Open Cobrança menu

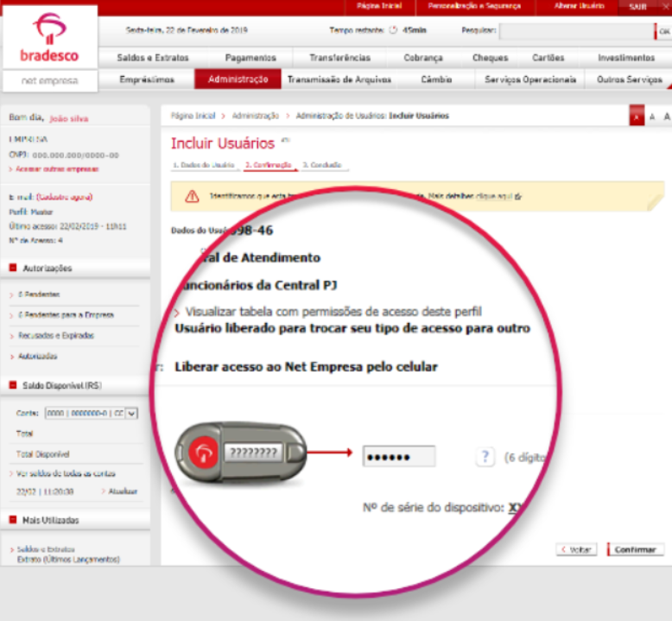[423, 57]
